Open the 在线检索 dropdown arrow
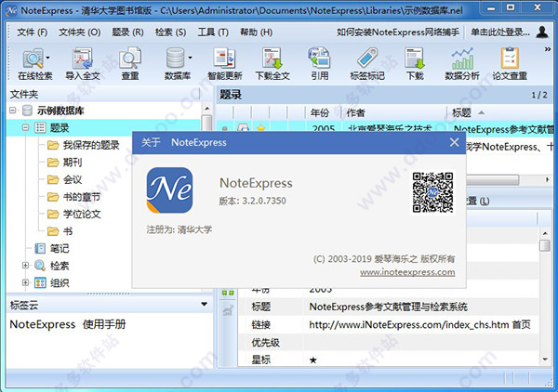The width and height of the screenshot is (558, 392). coord(48,58)
